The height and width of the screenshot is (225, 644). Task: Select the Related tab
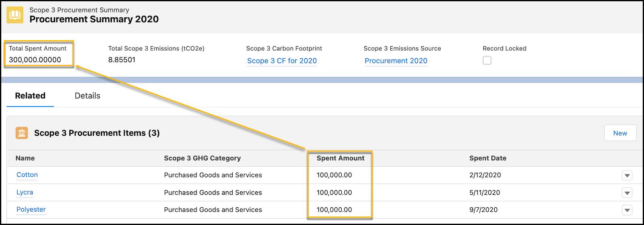point(30,96)
